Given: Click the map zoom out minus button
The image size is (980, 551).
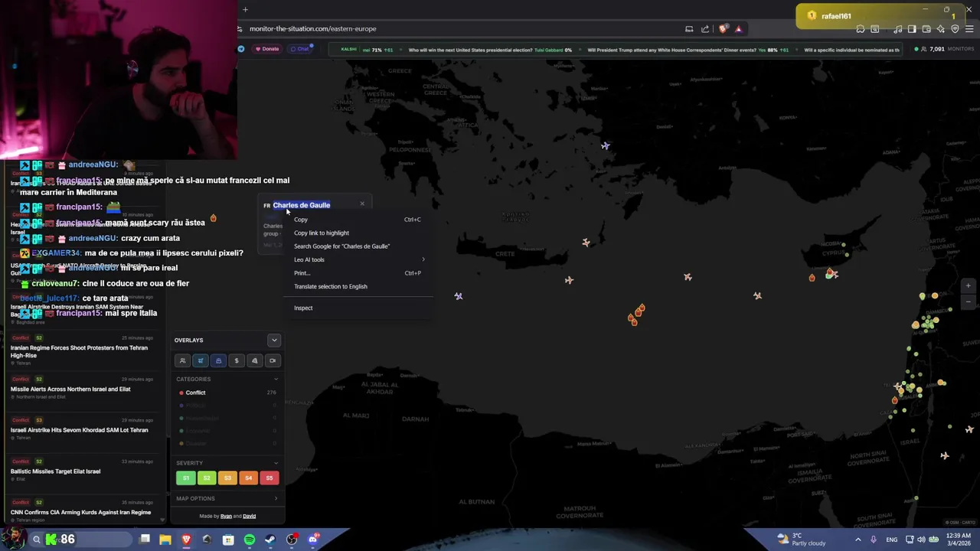Looking at the screenshot, I should click(968, 302).
